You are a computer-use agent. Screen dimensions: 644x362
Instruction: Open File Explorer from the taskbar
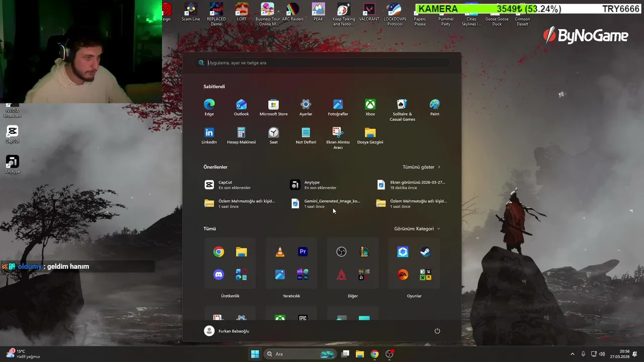(x=360, y=354)
